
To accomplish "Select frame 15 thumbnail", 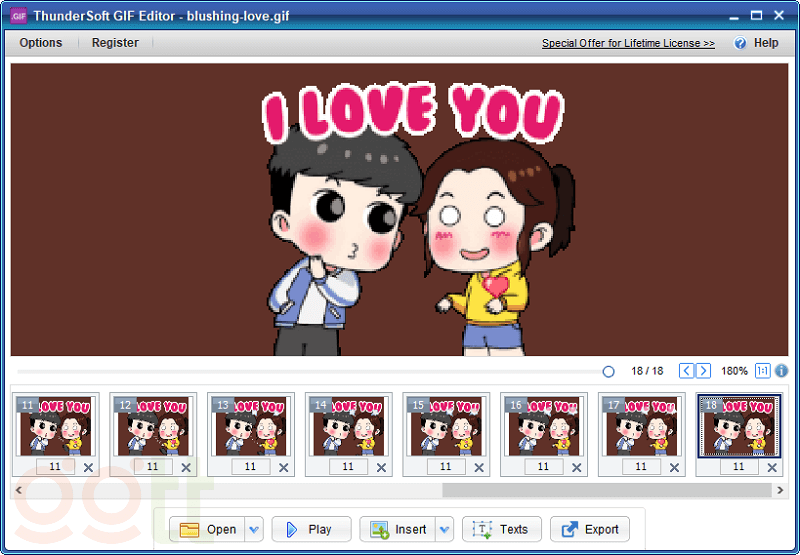I will point(446,426).
